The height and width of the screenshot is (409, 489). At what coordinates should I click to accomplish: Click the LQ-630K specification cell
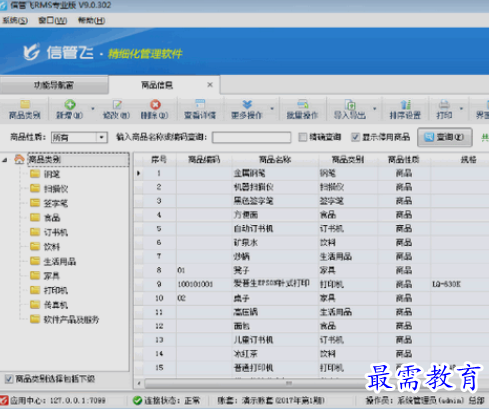point(460,284)
